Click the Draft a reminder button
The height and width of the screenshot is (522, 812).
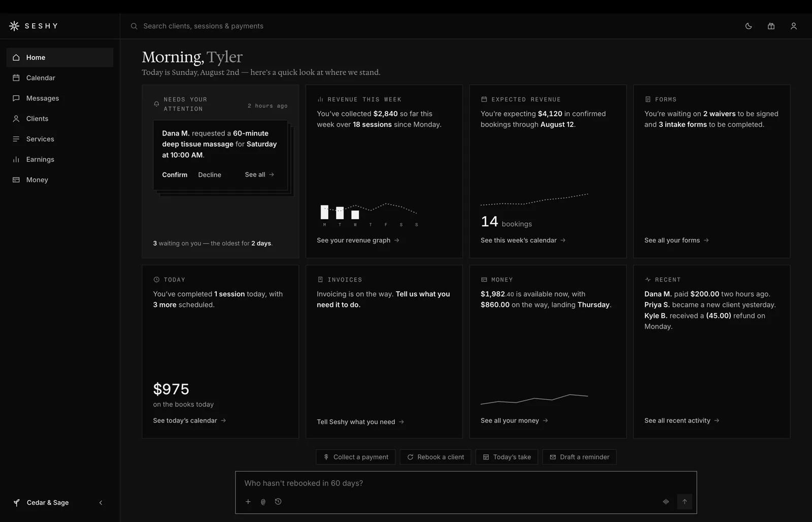coord(580,457)
